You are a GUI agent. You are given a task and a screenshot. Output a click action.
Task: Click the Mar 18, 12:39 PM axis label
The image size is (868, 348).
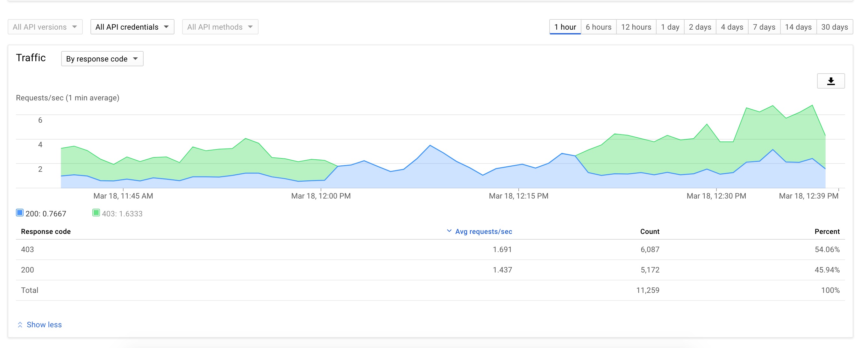tap(809, 196)
